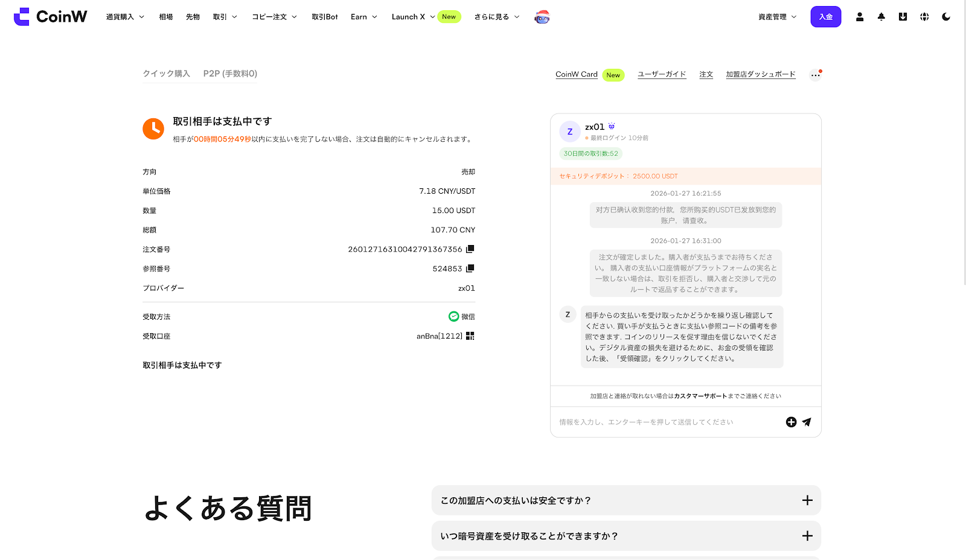Click the CoinW logo
Image resolution: width=966 pixels, height=560 pixels.
pos(51,17)
